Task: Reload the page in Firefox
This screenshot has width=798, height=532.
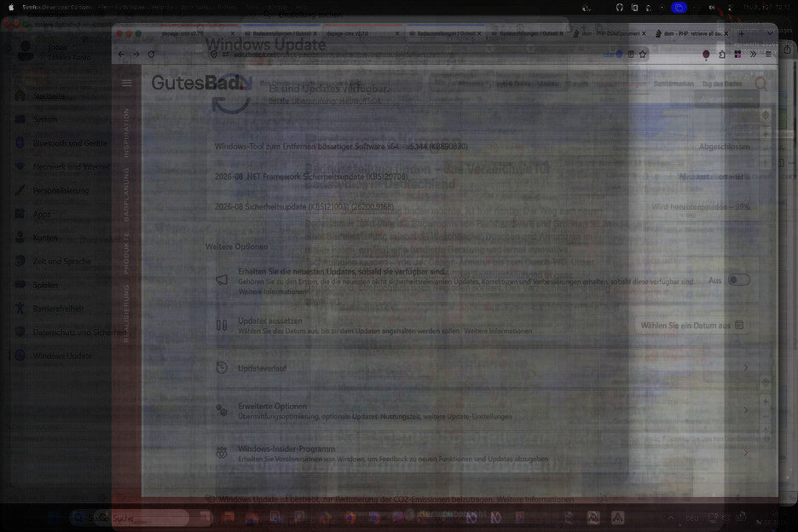Action: click(x=152, y=54)
